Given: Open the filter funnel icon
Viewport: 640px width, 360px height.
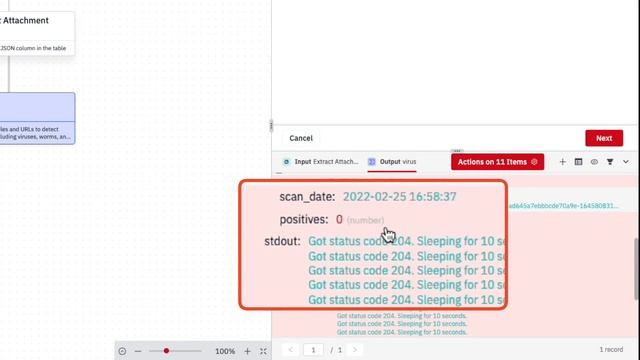Looking at the screenshot, I should [610, 162].
